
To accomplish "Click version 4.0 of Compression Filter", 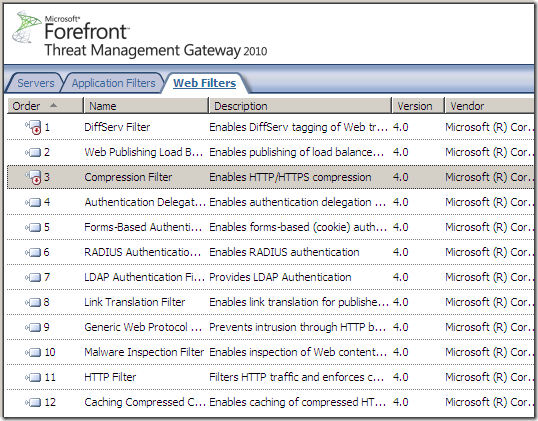I will pyautogui.click(x=400, y=177).
